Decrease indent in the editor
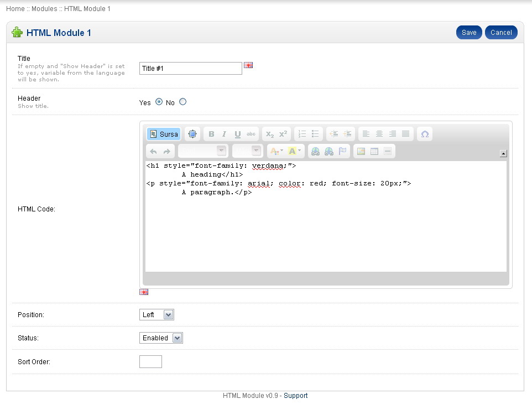The height and width of the screenshot is (404, 532). point(334,134)
